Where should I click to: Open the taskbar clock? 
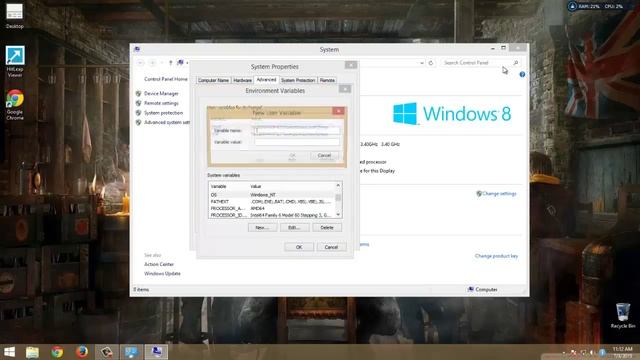[x=622, y=352]
